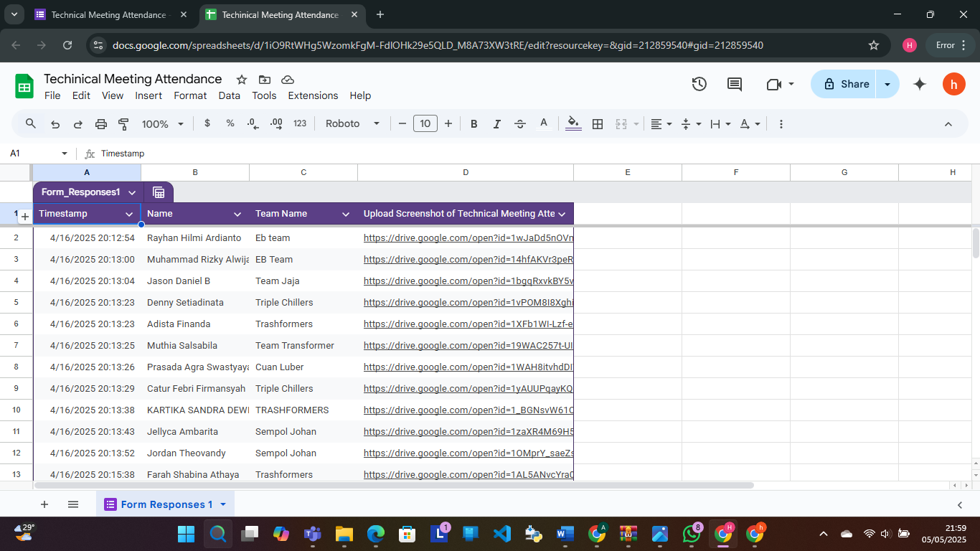This screenshot has height=551, width=980.
Task: Bookmark this page star icon
Action: (874, 45)
